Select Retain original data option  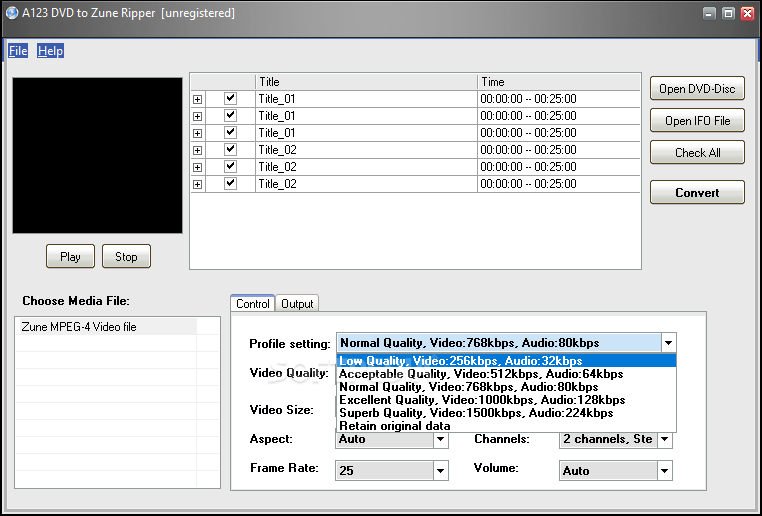point(506,426)
